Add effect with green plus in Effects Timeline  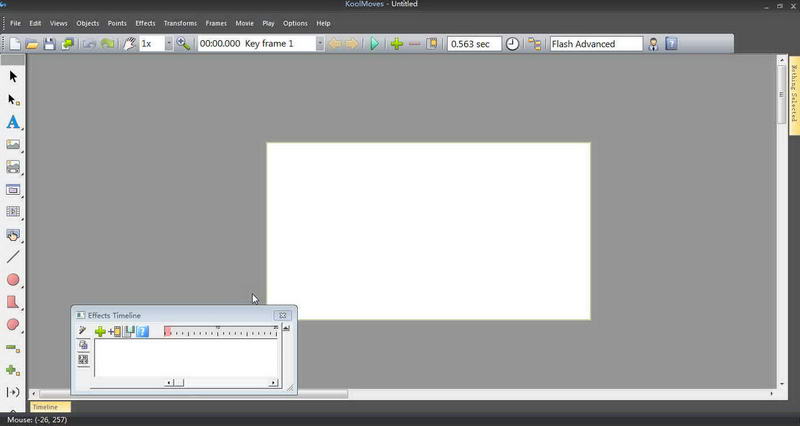101,332
